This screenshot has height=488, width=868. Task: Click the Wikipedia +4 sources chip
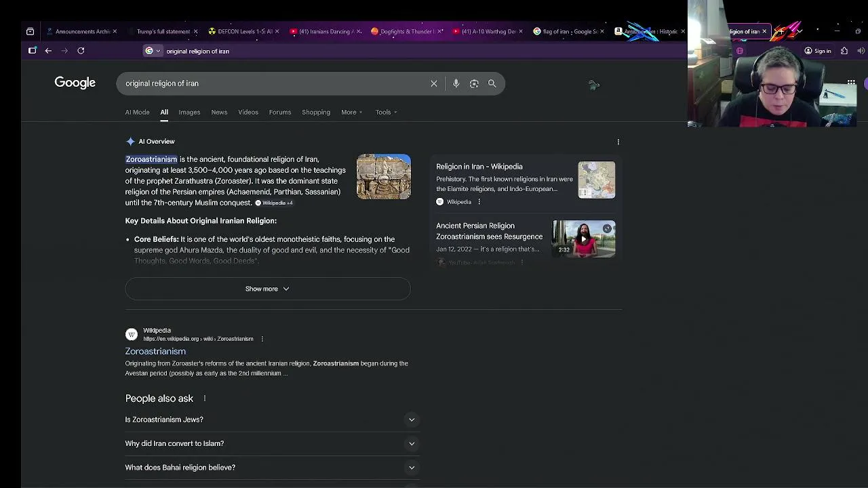(x=274, y=203)
